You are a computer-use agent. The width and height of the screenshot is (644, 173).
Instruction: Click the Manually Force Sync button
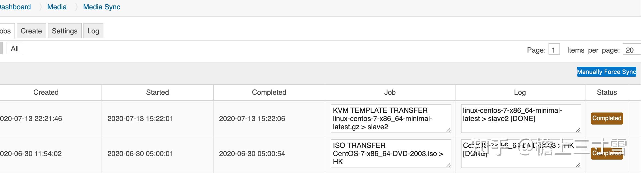606,72
